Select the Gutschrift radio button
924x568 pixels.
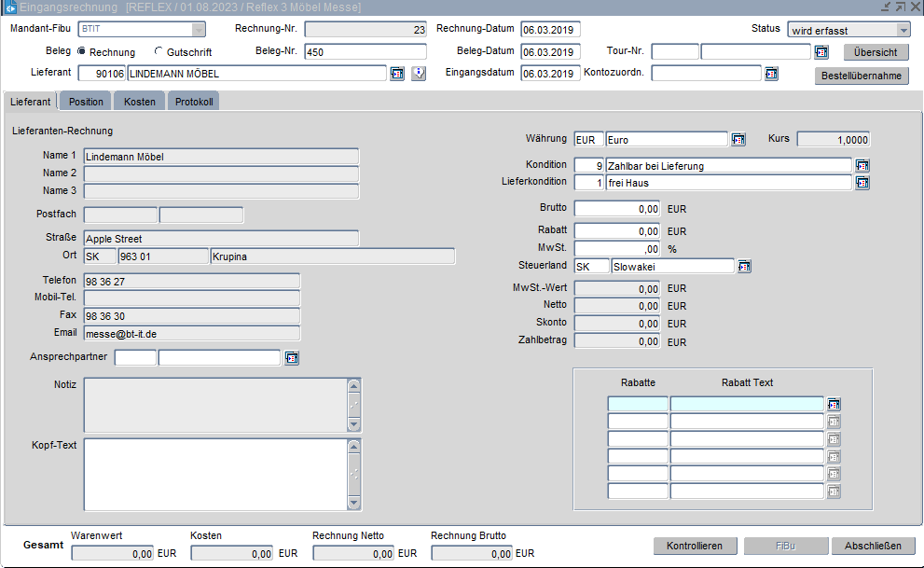pyautogui.click(x=159, y=52)
